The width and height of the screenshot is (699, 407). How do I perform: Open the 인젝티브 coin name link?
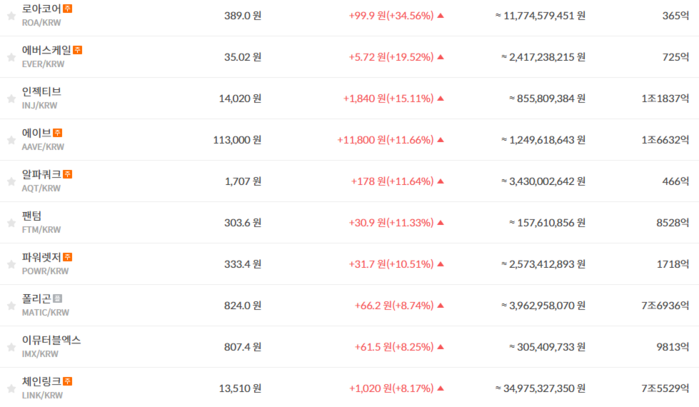[41, 91]
